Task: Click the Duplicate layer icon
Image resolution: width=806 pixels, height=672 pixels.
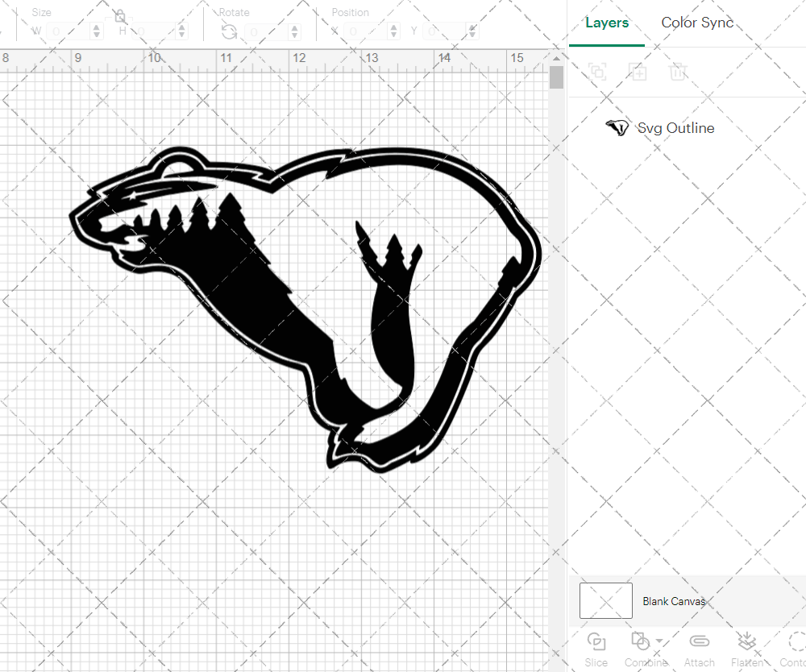Action: (638, 72)
